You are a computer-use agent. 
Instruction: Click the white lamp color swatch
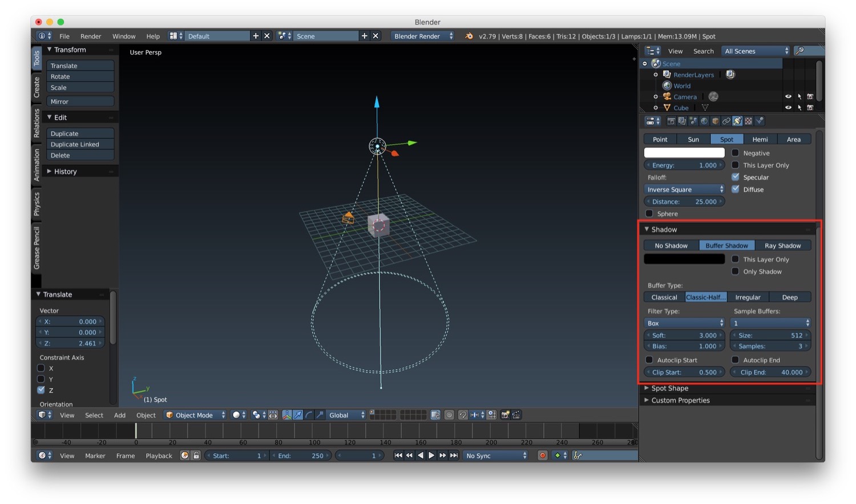[684, 153]
